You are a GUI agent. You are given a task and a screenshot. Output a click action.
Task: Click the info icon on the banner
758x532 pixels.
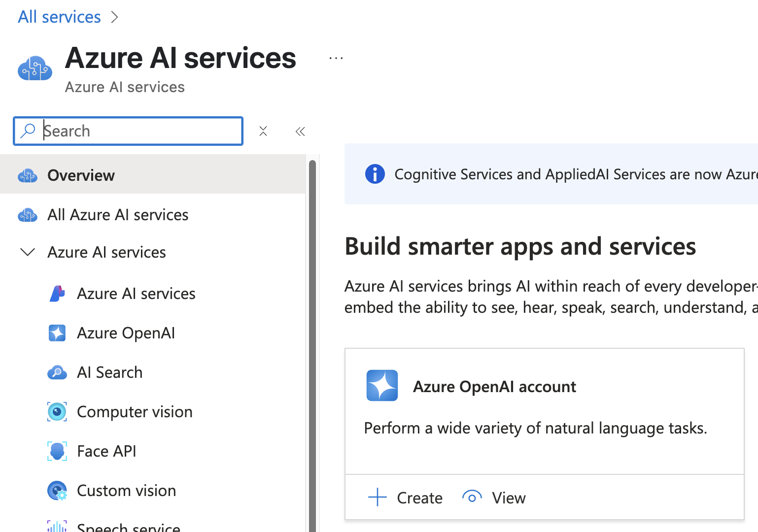pos(375,174)
